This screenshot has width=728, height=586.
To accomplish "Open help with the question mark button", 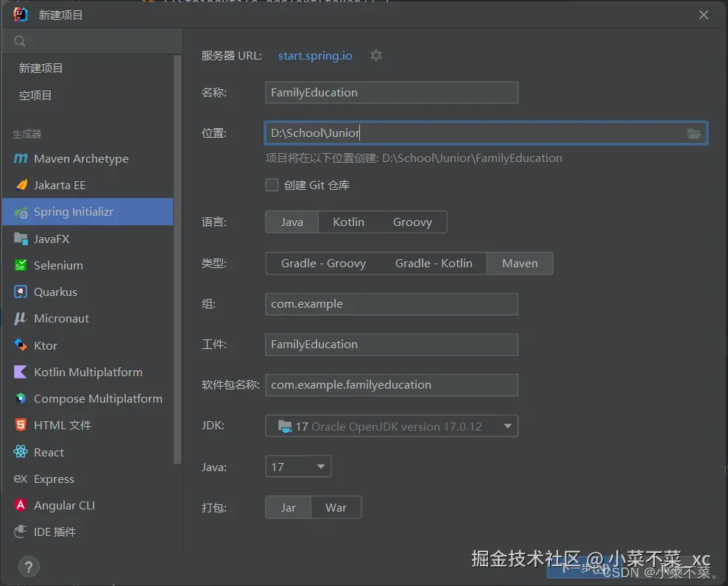I will [29, 567].
